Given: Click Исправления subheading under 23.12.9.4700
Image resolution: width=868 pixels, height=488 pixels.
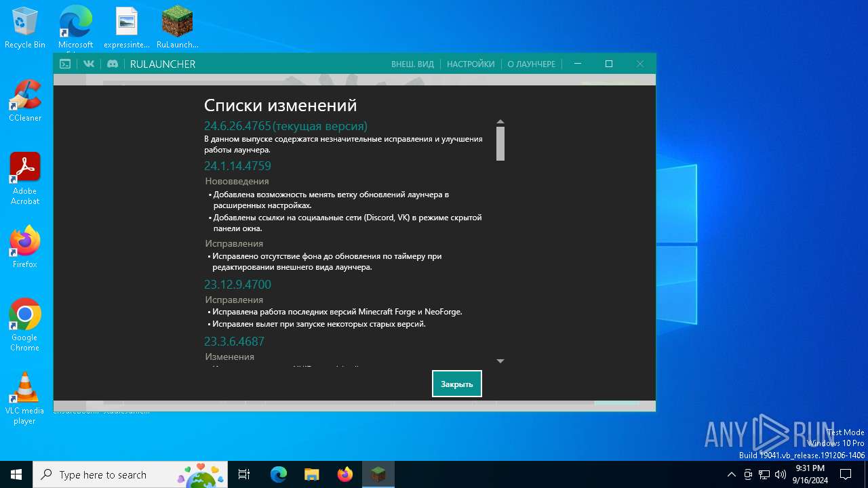Looking at the screenshot, I should point(234,300).
